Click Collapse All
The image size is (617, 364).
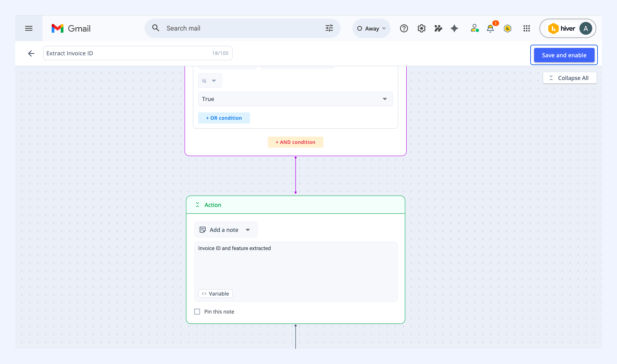pyautogui.click(x=570, y=78)
